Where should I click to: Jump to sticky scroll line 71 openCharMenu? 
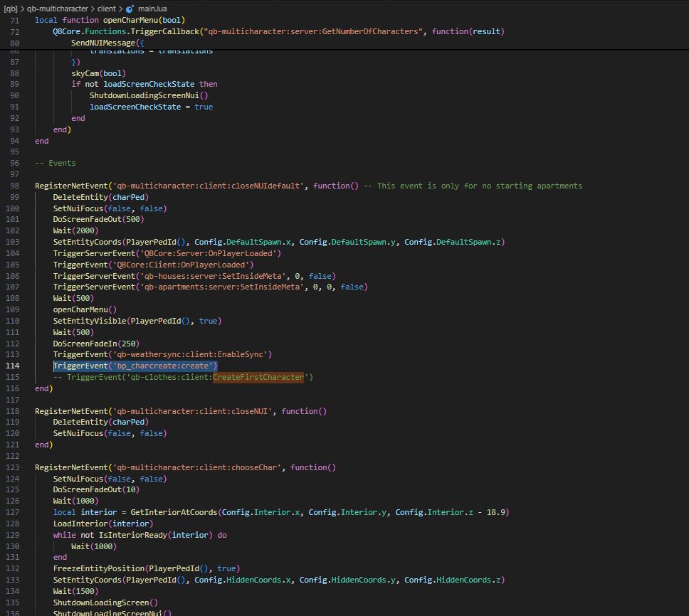(110, 20)
